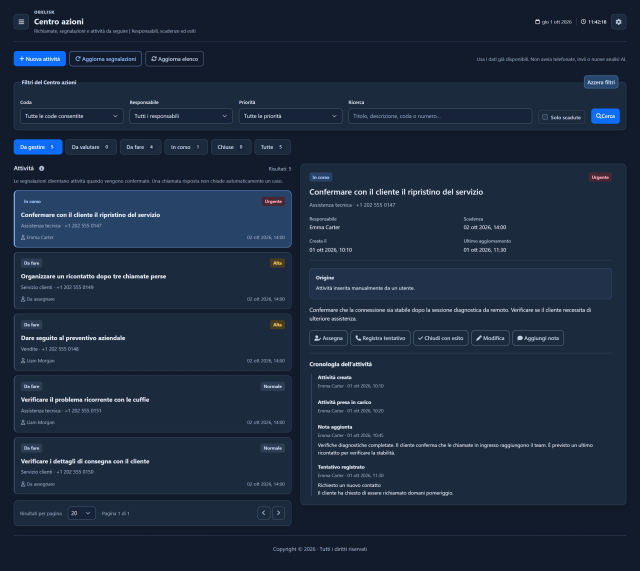
Task: Open card Dare seguito al preventivo aziendale
Action: tap(153, 342)
